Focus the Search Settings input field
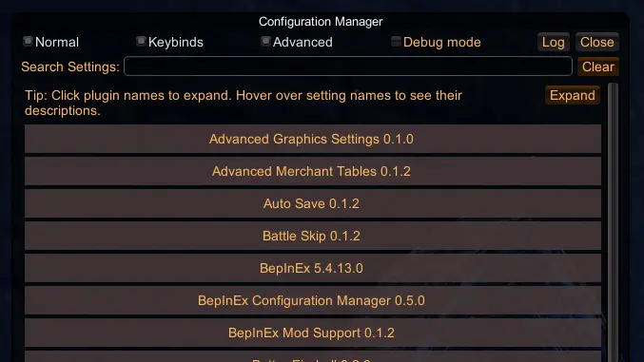 348,67
